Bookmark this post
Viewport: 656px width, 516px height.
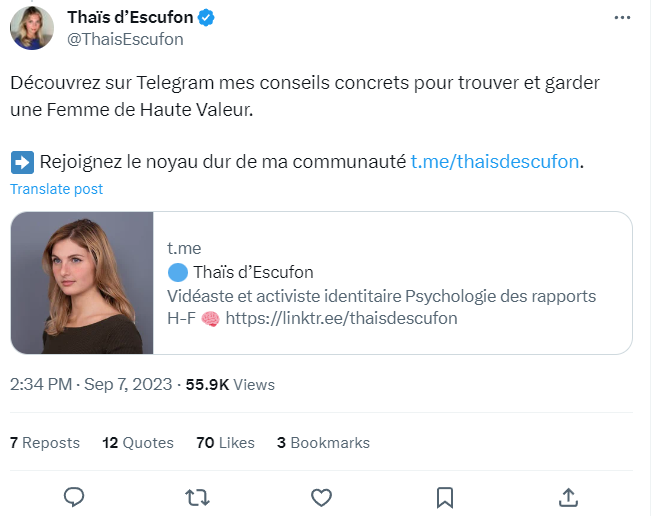coord(445,496)
